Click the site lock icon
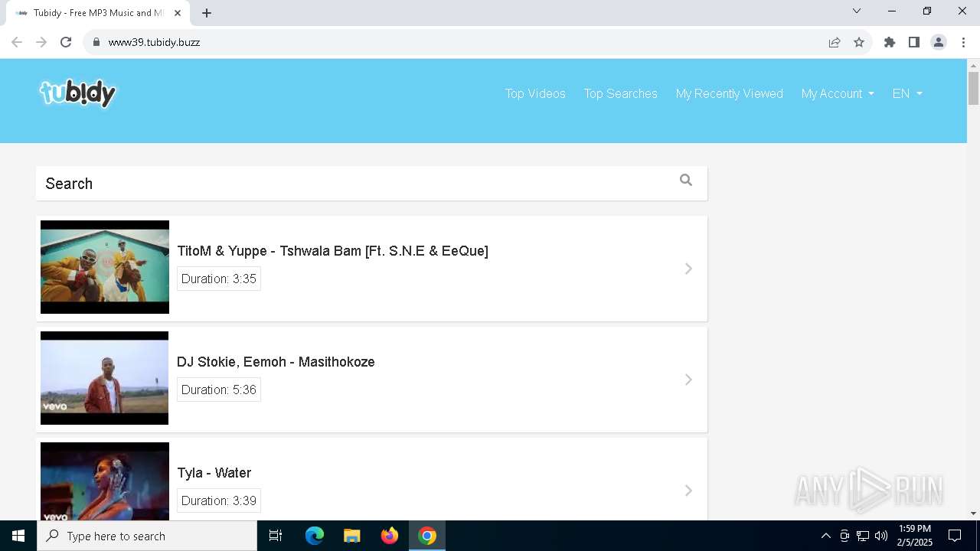 tap(96, 42)
